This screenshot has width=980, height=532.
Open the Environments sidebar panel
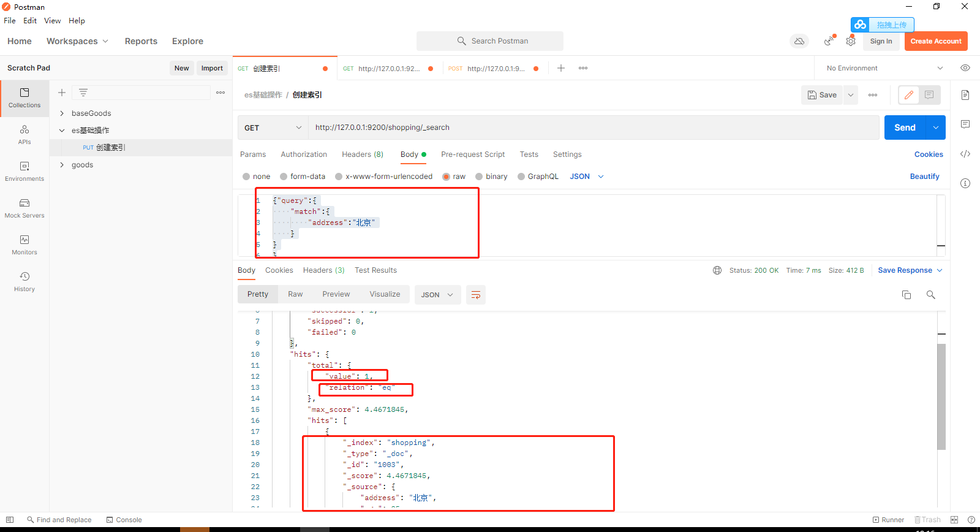pyautogui.click(x=24, y=172)
